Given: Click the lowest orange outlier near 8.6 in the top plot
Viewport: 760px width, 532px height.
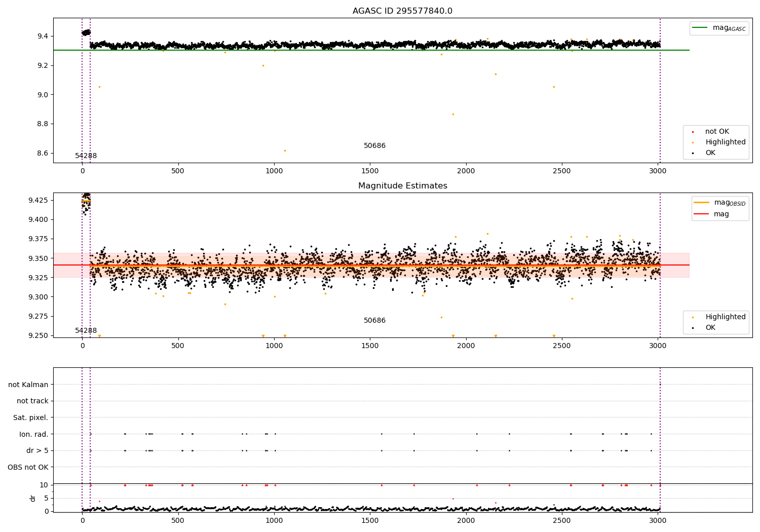Looking at the screenshot, I should pos(285,150).
